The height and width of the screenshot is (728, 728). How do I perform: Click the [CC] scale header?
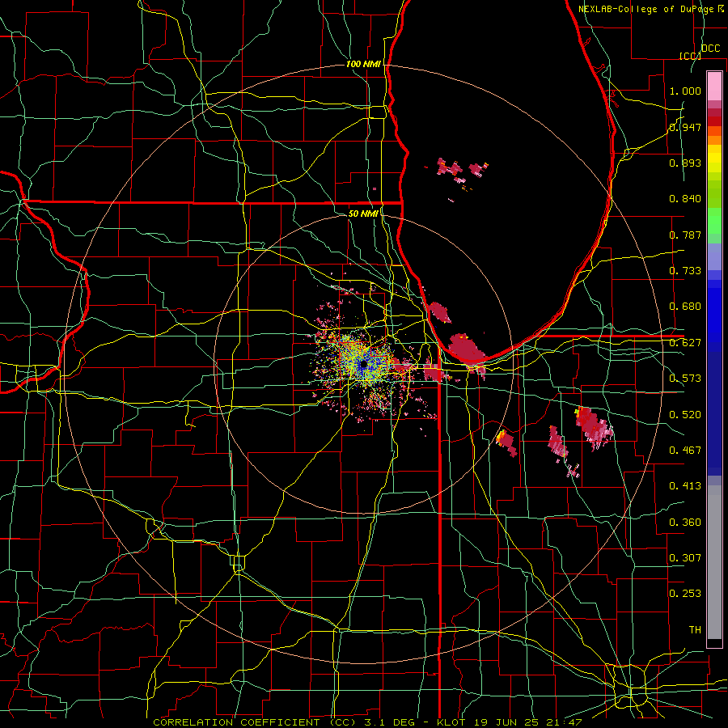point(690,56)
